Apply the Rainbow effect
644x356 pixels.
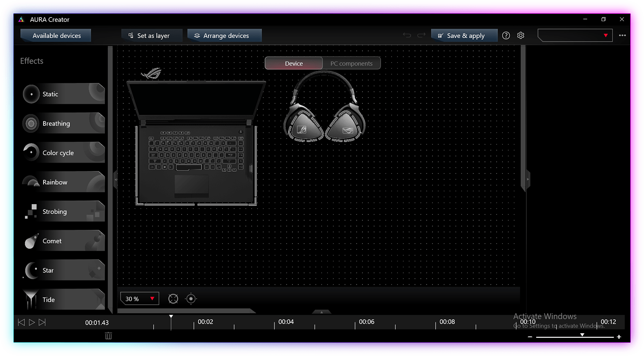tap(63, 182)
